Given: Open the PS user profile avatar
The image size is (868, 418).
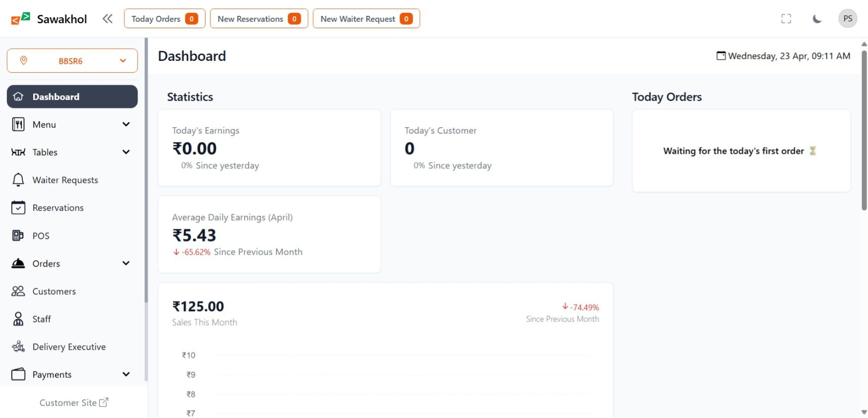Looking at the screenshot, I should pos(848,19).
